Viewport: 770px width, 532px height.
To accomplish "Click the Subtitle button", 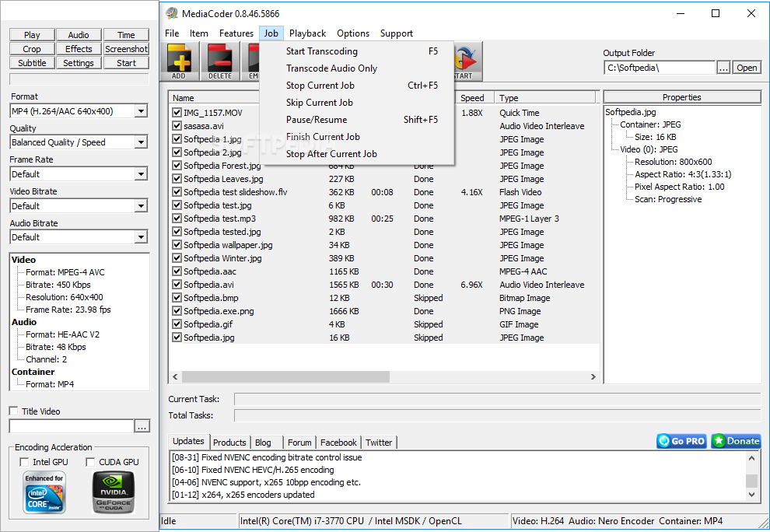I will pyautogui.click(x=32, y=63).
